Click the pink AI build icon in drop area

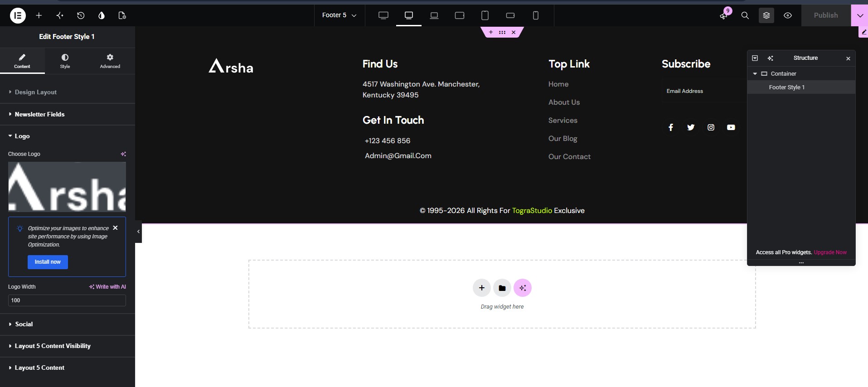(523, 288)
